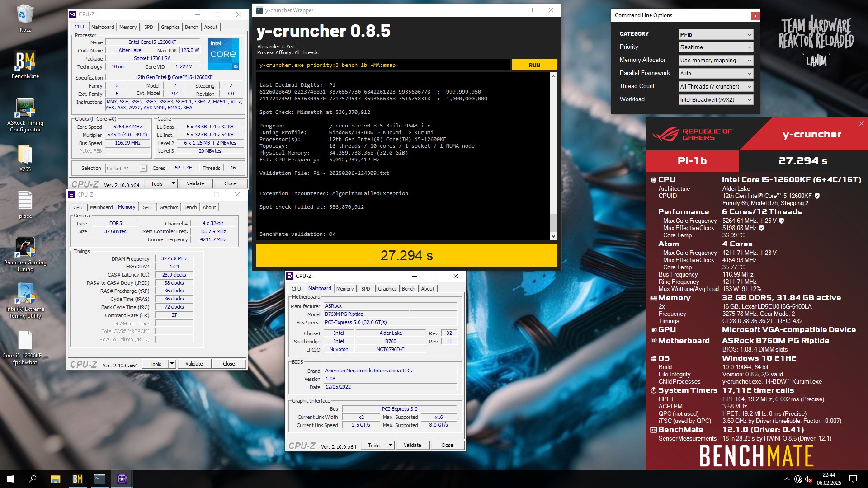Click Close in CPU-Z Mainboard window
Screen dimensions: 868x488
[x=447, y=445]
